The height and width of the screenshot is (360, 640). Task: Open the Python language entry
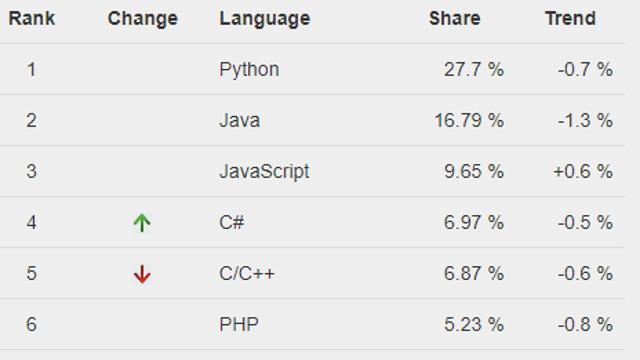[x=249, y=70]
